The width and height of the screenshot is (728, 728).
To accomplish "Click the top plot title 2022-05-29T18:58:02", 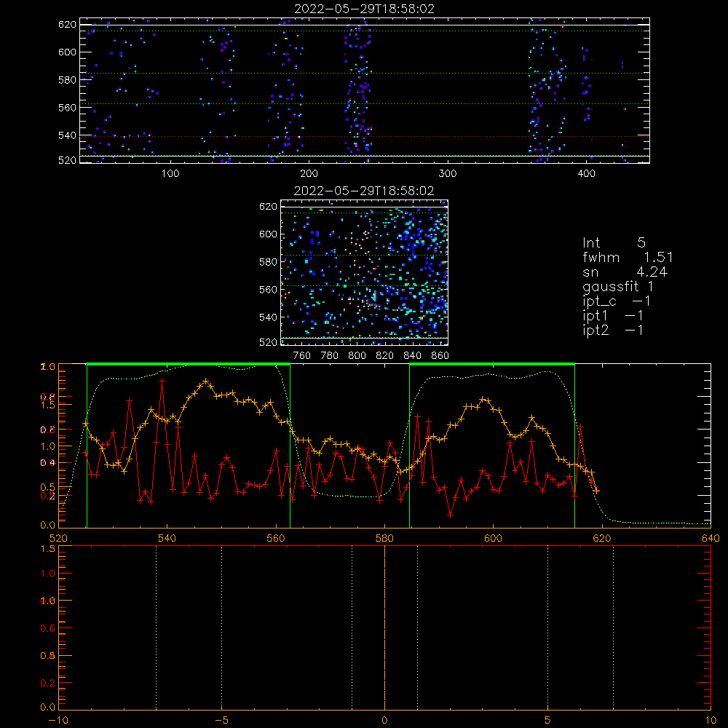I will (364, 9).
